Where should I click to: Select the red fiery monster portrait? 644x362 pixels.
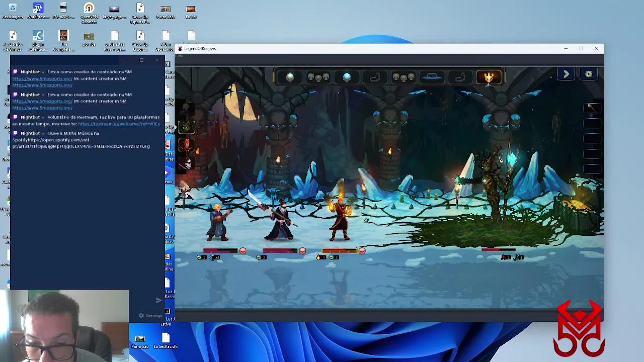coord(187,145)
